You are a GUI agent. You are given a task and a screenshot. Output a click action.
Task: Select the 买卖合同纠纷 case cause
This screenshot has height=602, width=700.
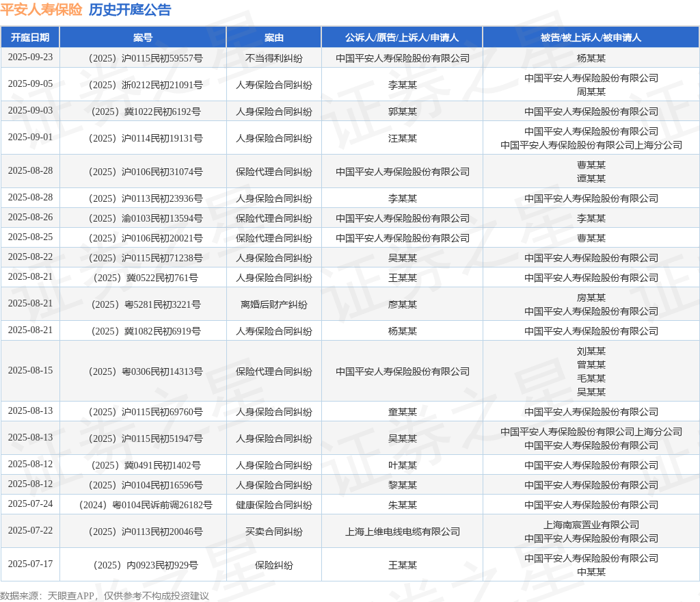click(x=273, y=532)
